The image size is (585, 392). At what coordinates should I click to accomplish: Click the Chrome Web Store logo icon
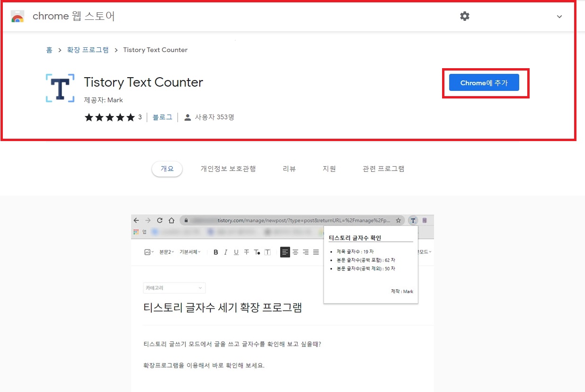tap(18, 17)
